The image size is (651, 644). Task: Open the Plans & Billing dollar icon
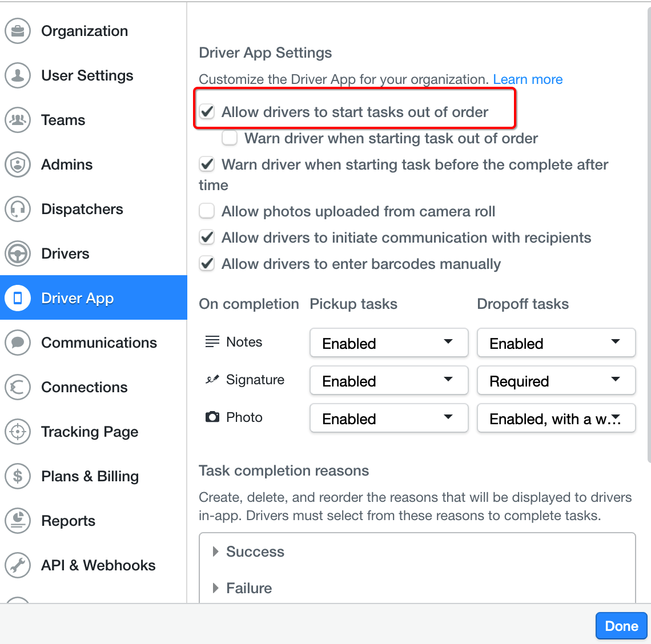click(x=18, y=476)
